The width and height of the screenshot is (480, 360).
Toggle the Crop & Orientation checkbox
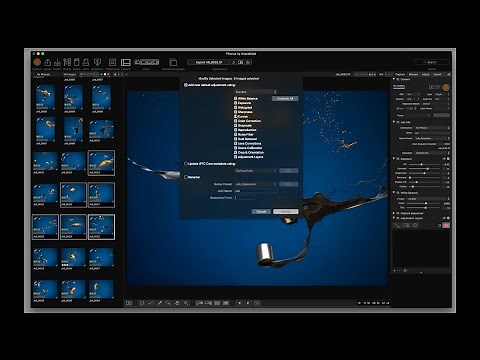pos(235,152)
